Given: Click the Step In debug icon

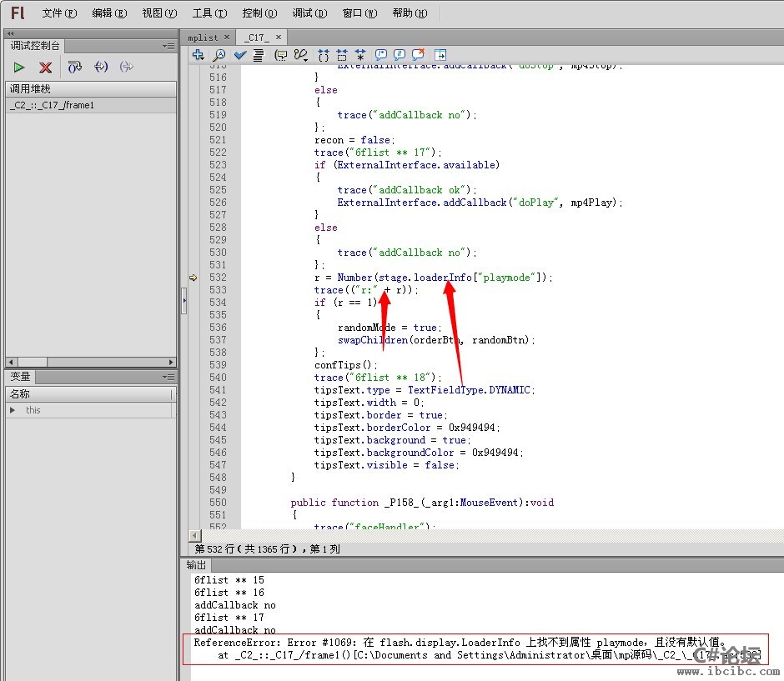Looking at the screenshot, I should pos(101,67).
